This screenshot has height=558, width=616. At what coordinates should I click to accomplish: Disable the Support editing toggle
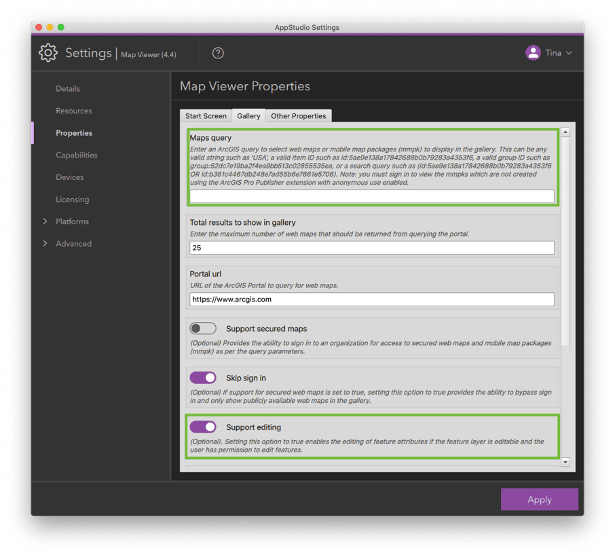[203, 427]
